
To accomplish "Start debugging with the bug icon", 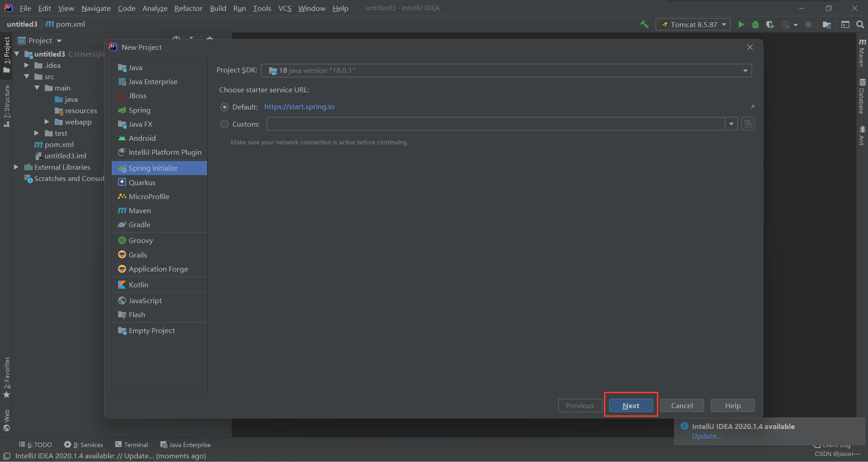I will click(755, 24).
